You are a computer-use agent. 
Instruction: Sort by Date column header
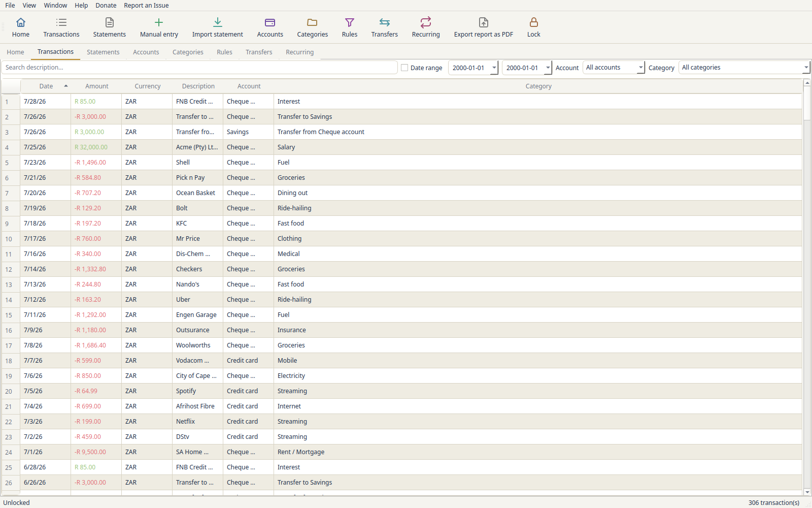[x=46, y=86]
